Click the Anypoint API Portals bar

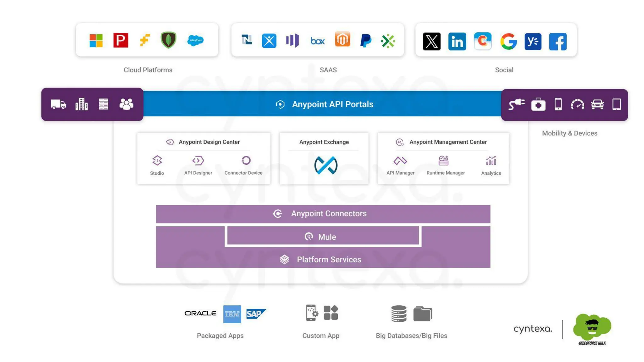pyautogui.click(x=322, y=104)
